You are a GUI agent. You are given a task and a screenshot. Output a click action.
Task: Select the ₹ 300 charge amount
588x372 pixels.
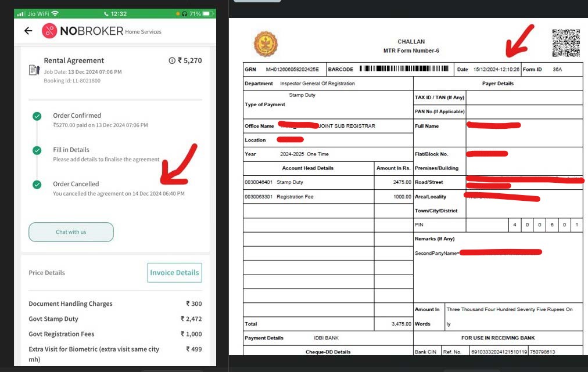tap(194, 304)
